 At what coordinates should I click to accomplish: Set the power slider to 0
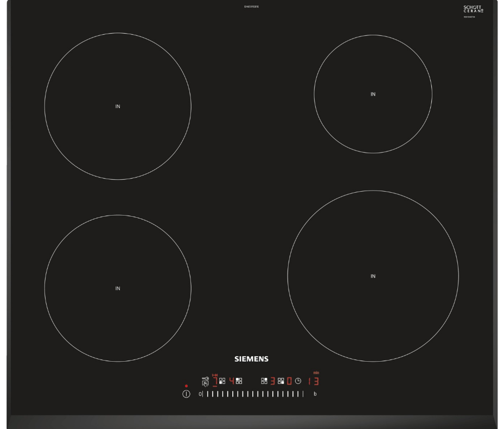200,394
